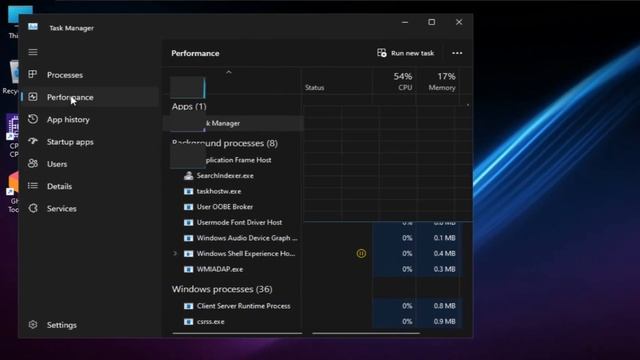Click the Settings gear icon
The image size is (640, 360).
[33, 324]
